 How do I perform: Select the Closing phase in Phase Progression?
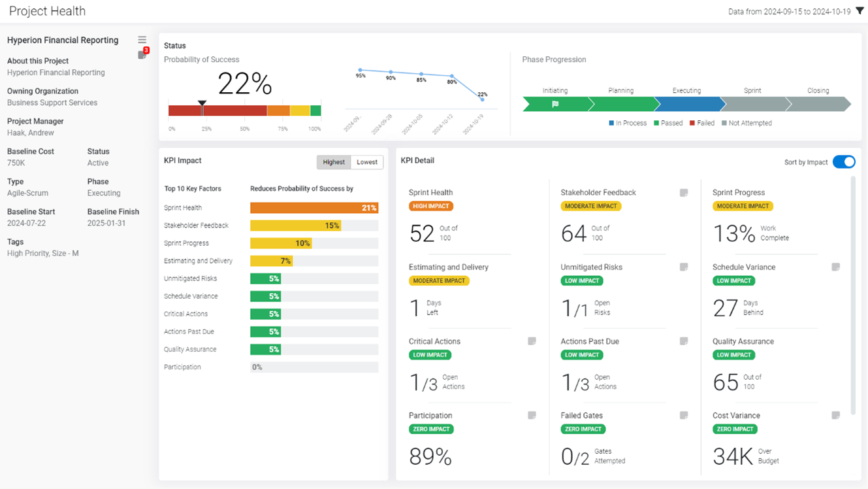tap(820, 103)
